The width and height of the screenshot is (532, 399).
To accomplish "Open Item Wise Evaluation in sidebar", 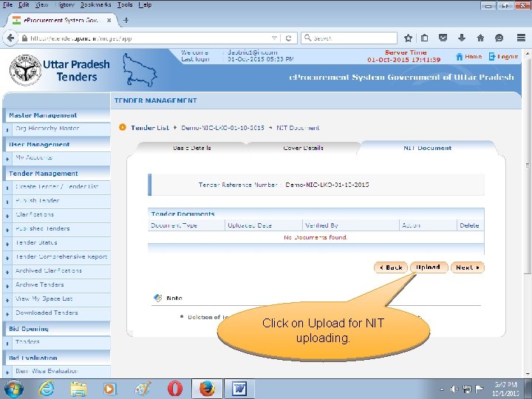I will point(47,371).
